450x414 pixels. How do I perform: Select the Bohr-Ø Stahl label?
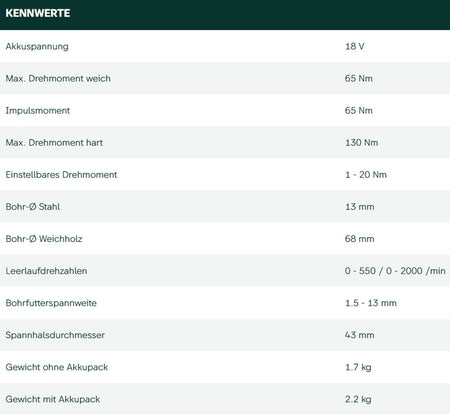(33, 207)
